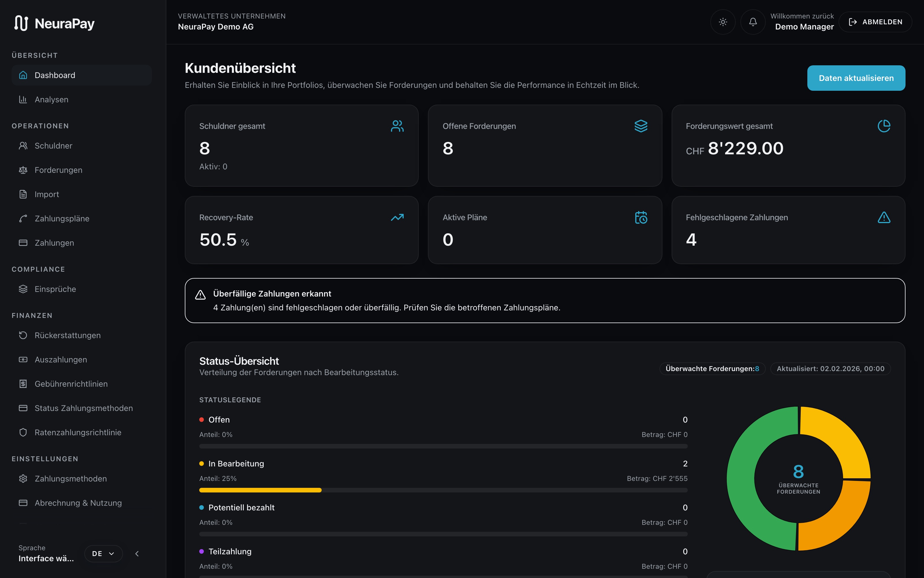Open Einsprüche under Compliance

(x=82, y=289)
